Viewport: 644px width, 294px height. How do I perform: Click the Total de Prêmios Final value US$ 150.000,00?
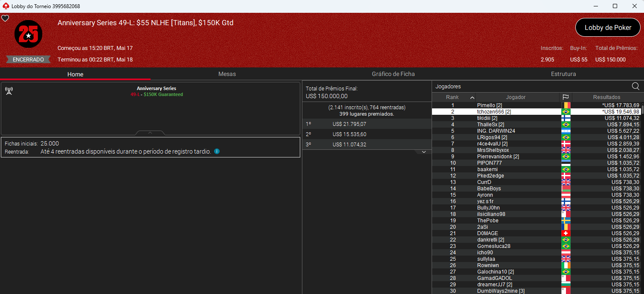pos(327,96)
